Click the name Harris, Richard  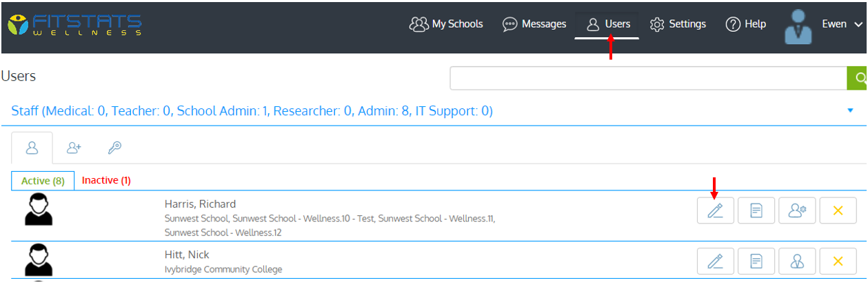(x=200, y=204)
